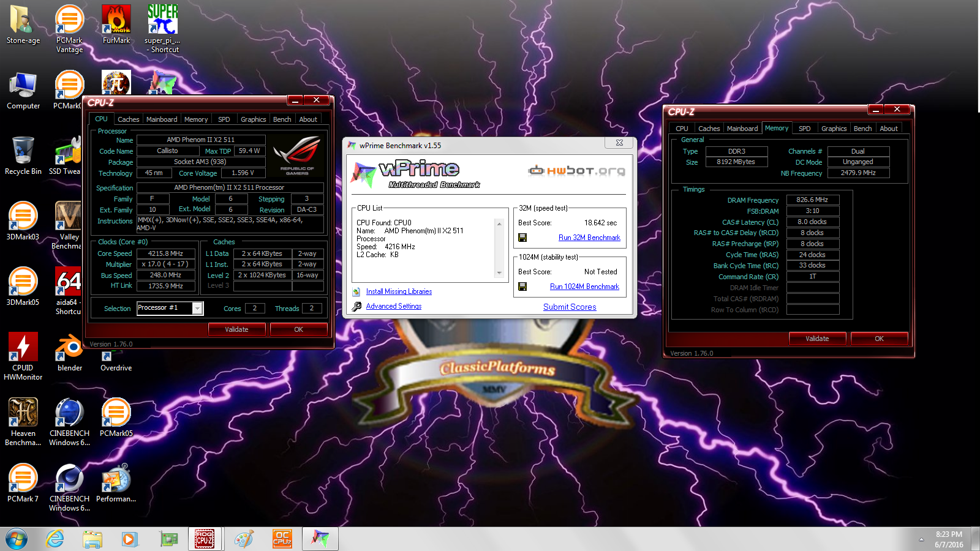Click Show desktop button at taskbar end
The height and width of the screenshot is (551, 980).
(x=975, y=539)
